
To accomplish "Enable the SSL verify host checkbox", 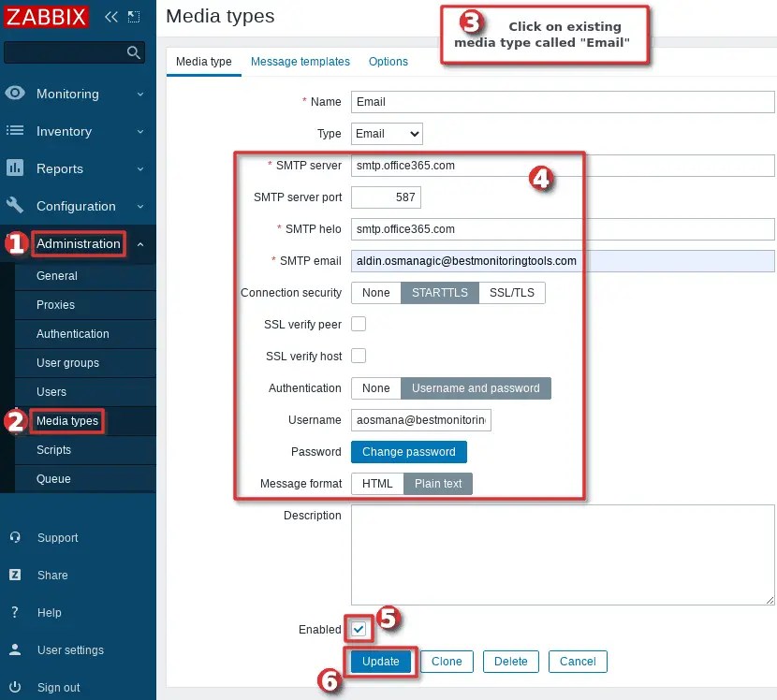I will [x=359, y=356].
